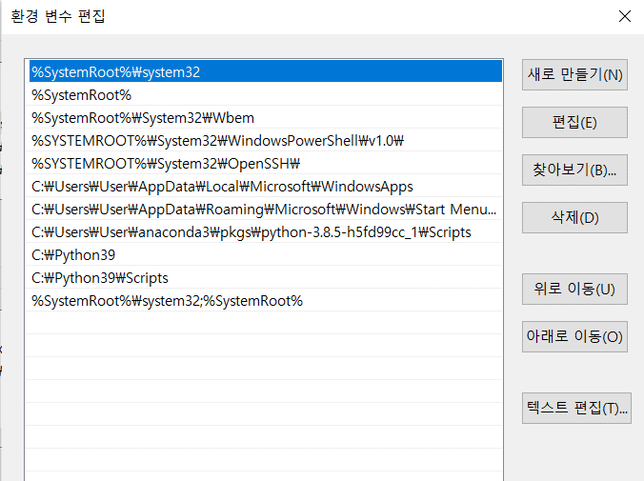
Task: Click the 아래로 이동(O) button
Action: [x=575, y=336]
